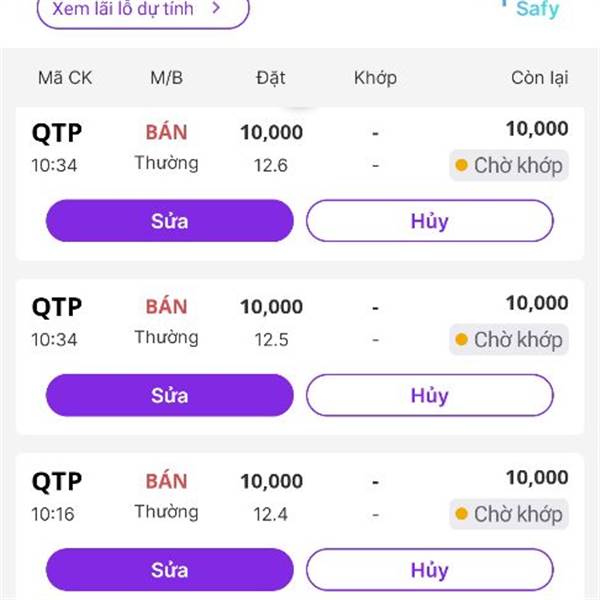The height and width of the screenshot is (600, 600).
Task: Open 'Xem lãi lỗ dự tính' link
Action: [130, 10]
